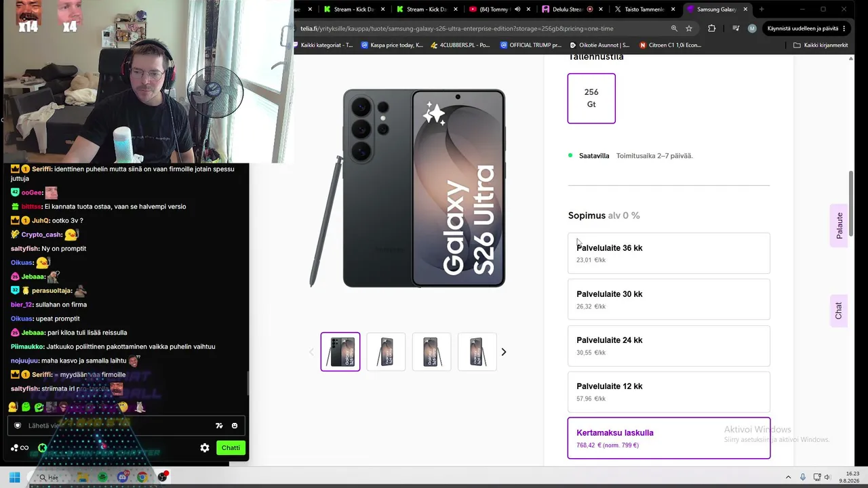The height and width of the screenshot is (488, 868).
Task: Open the channel points icon below chat
Action: 20,447
